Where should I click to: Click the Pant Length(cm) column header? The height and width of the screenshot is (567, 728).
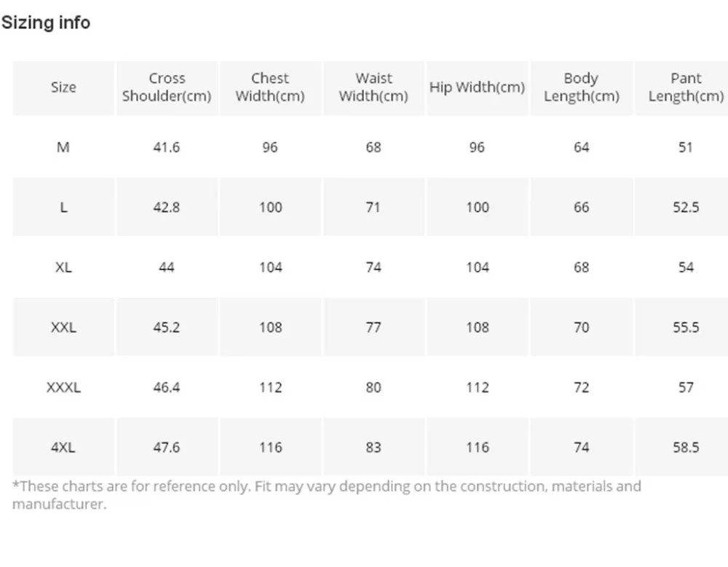click(685, 87)
